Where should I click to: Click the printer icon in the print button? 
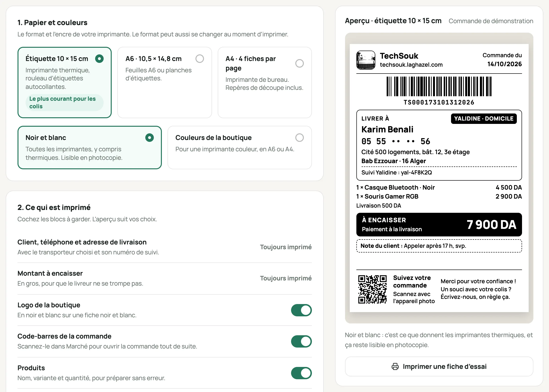tap(395, 366)
